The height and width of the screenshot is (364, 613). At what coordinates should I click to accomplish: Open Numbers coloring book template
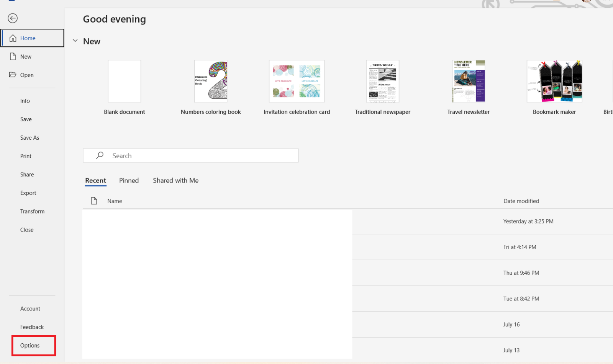(x=211, y=81)
